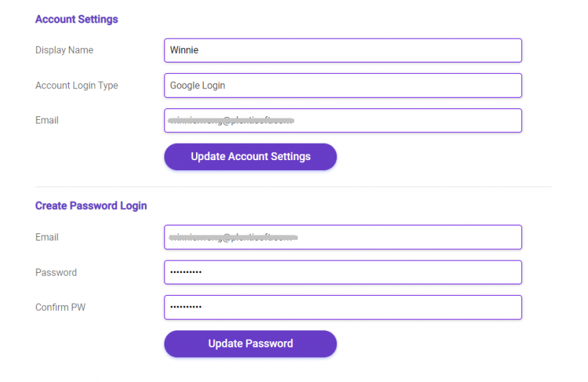Click the masked dots in the Password field
This screenshot has width=588, height=382.
pyautogui.click(x=186, y=272)
